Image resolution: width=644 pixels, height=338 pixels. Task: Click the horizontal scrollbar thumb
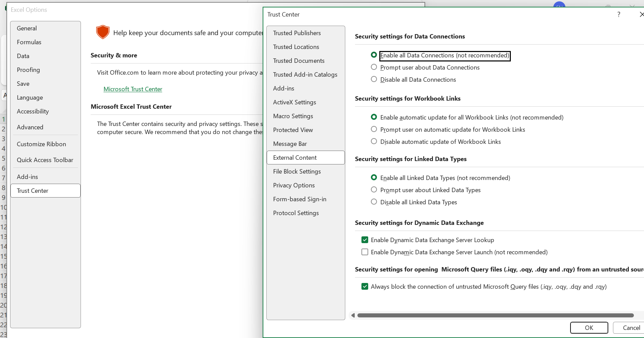496,315
